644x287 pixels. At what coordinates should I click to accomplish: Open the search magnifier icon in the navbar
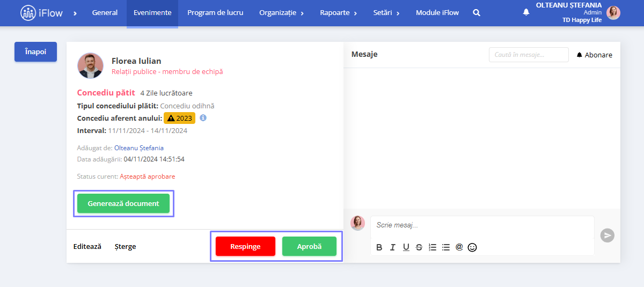click(477, 13)
